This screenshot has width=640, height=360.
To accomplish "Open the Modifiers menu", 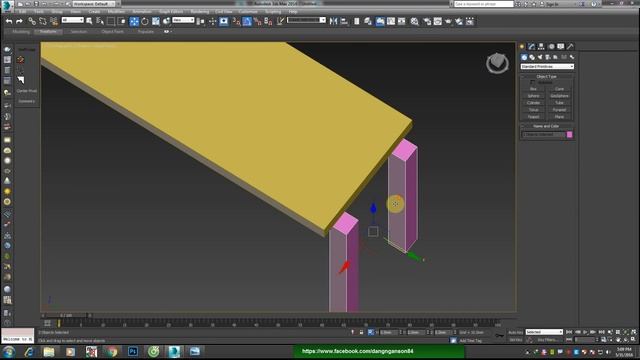I will 116,11.
